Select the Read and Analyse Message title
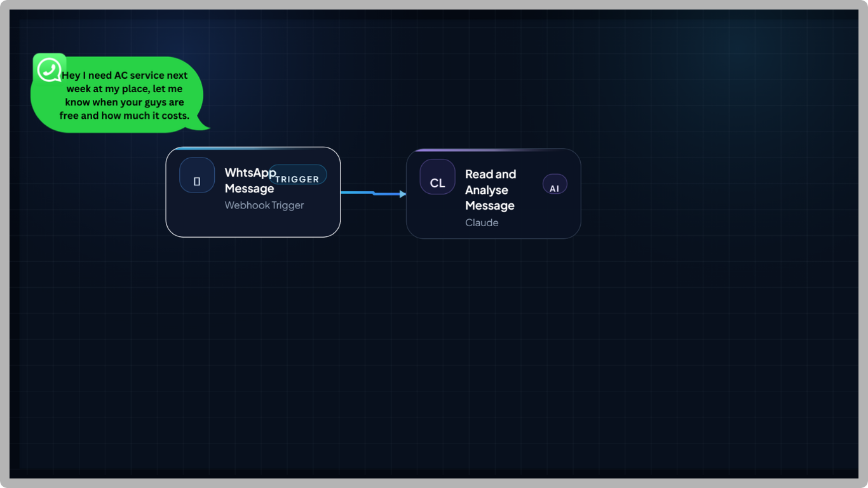Image resolution: width=868 pixels, height=488 pixels. [491, 189]
